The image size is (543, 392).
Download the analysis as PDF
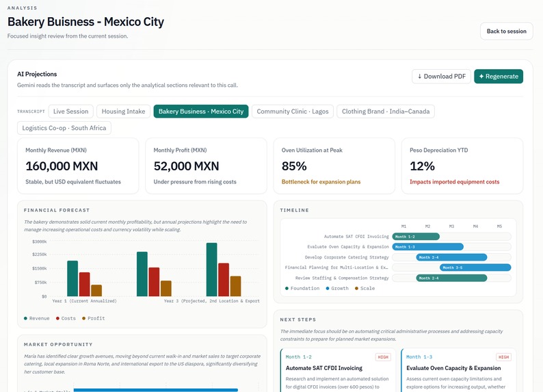pyautogui.click(x=441, y=76)
